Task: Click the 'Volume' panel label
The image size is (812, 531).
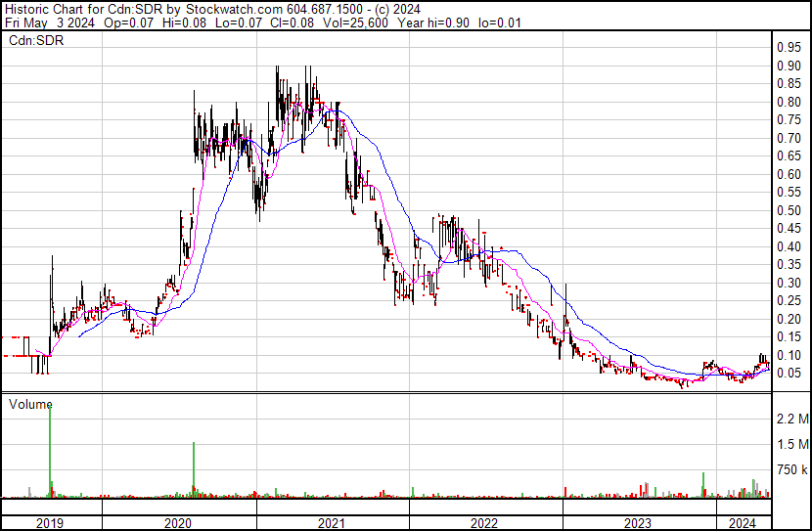Action: tap(30, 404)
